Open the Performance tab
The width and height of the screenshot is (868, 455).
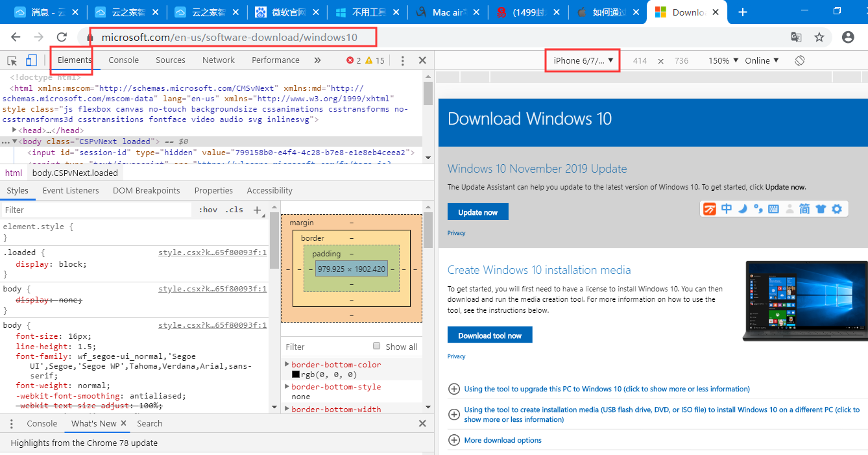pyautogui.click(x=276, y=60)
